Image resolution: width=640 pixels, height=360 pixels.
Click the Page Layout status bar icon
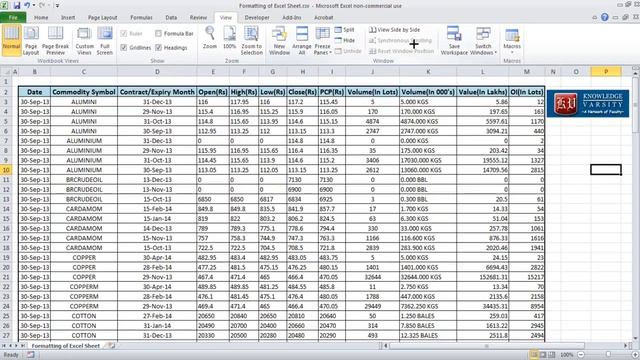542,355
